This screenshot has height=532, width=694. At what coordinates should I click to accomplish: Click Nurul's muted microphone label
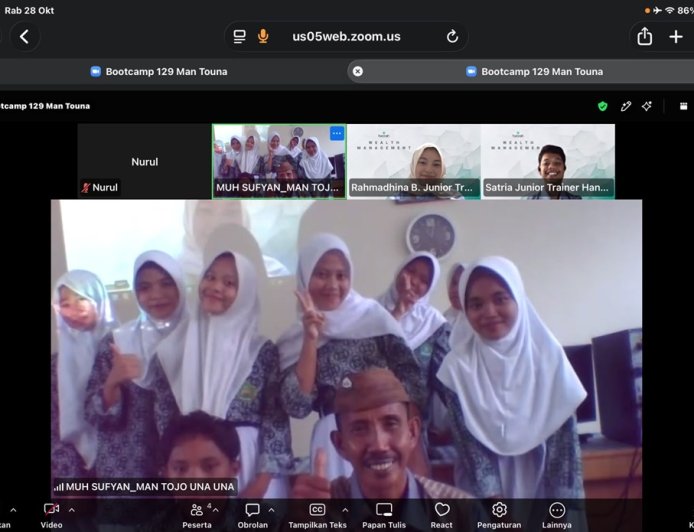click(100, 188)
